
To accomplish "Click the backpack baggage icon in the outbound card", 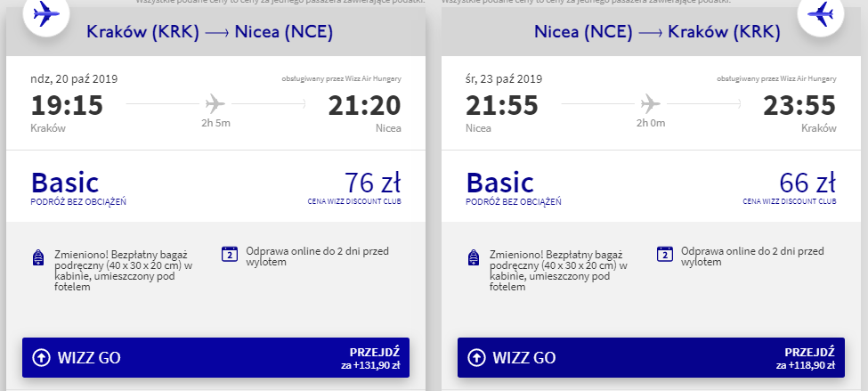I will coord(38,258).
